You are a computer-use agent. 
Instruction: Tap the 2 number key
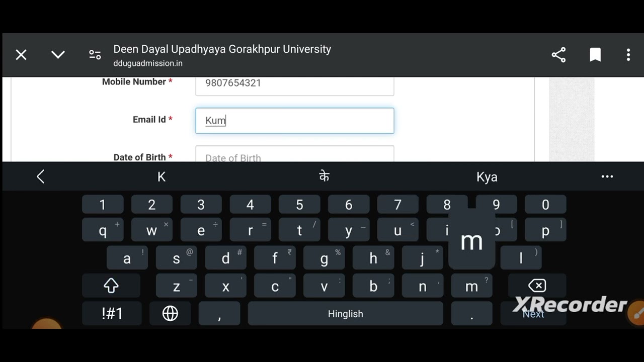click(x=152, y=205)
